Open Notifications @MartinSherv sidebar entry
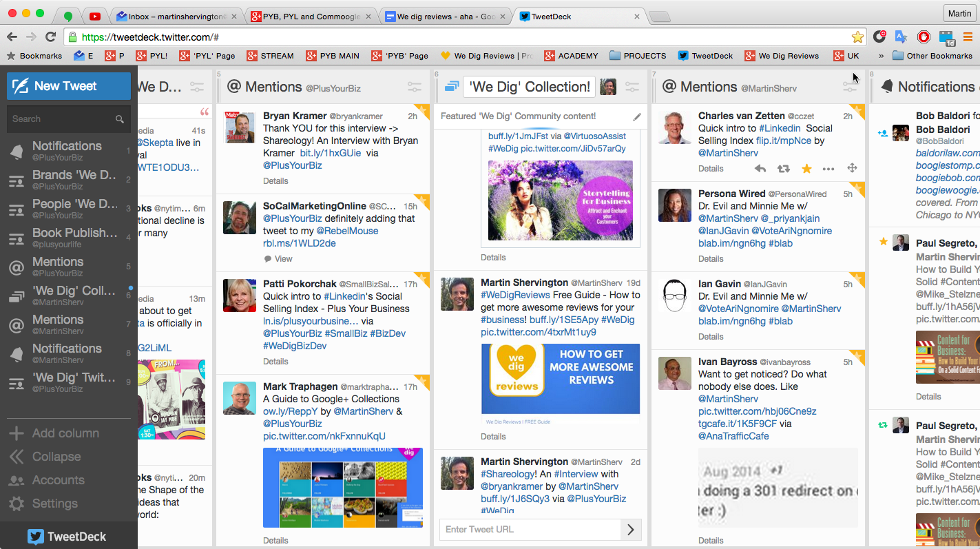The width and height of the screenshot is (980, 549). tap(69, 353)
